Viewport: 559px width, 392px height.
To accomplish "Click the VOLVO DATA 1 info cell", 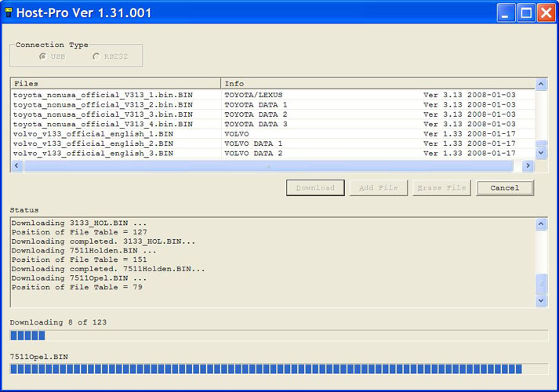I will [253, 143].
